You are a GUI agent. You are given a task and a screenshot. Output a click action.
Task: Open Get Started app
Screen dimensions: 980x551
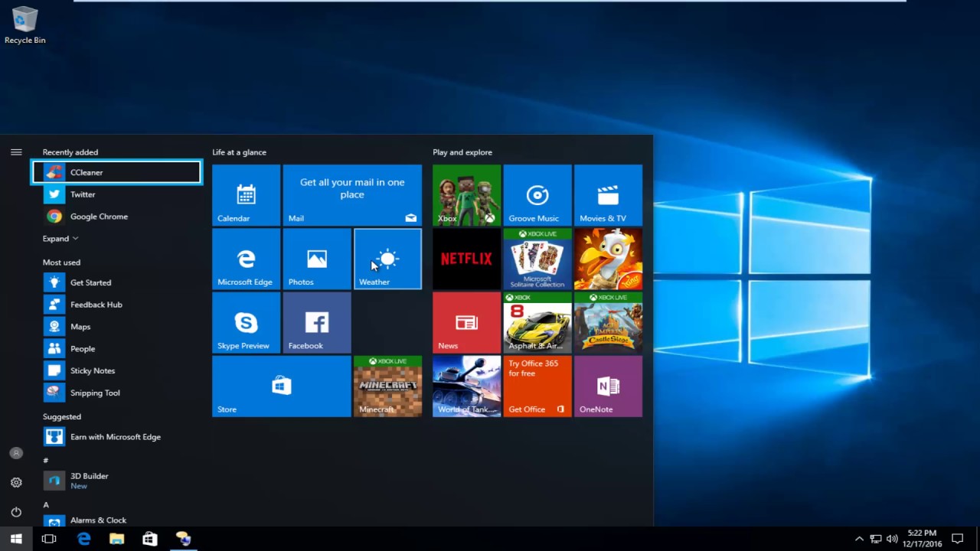116,282
